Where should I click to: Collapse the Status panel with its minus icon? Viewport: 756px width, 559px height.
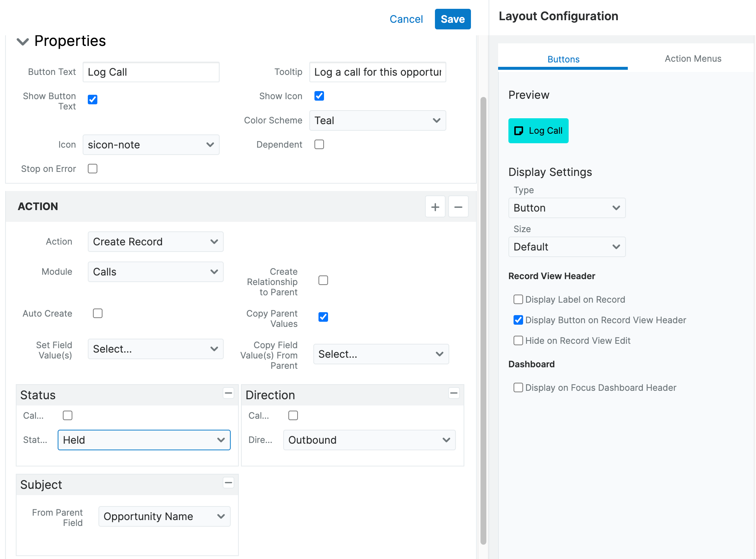228,393
